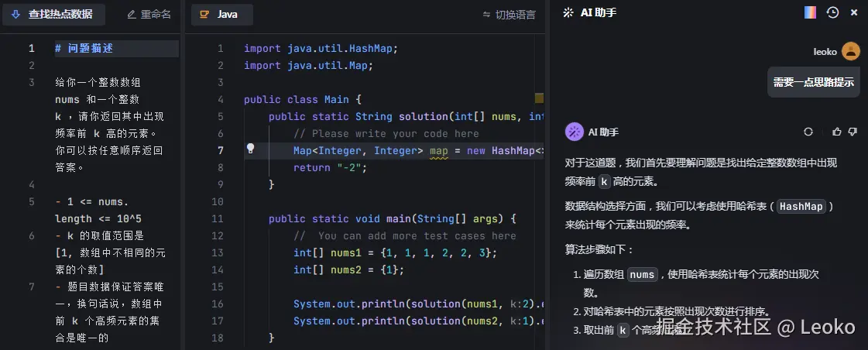
Task: Click the println solution(nums1, k:2) line
Action: (x=418, y=304)
